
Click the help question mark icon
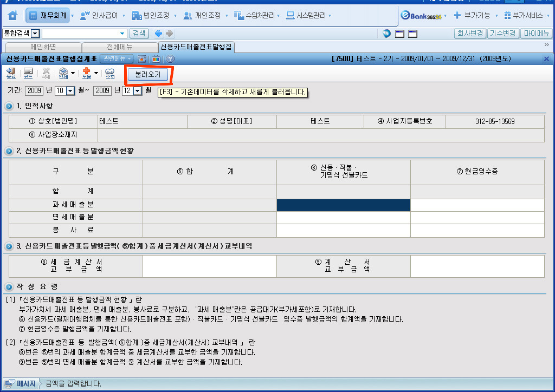(x=170, y=59)
